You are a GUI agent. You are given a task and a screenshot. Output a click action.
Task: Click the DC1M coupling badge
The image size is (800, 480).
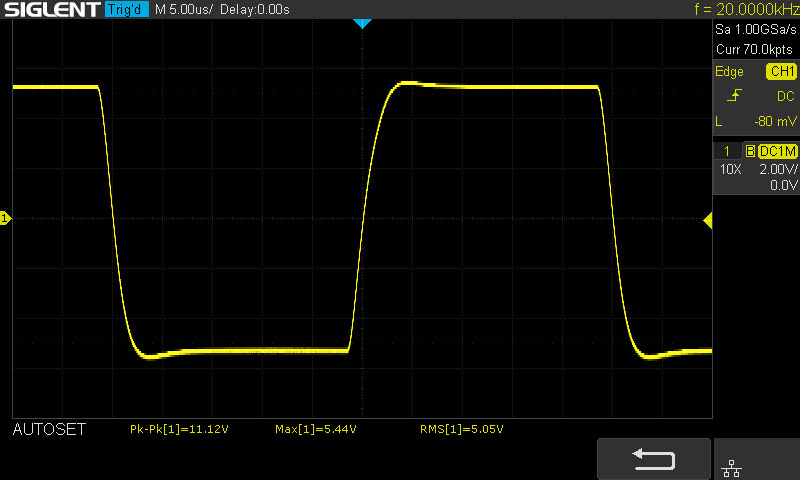pos(778,151)
